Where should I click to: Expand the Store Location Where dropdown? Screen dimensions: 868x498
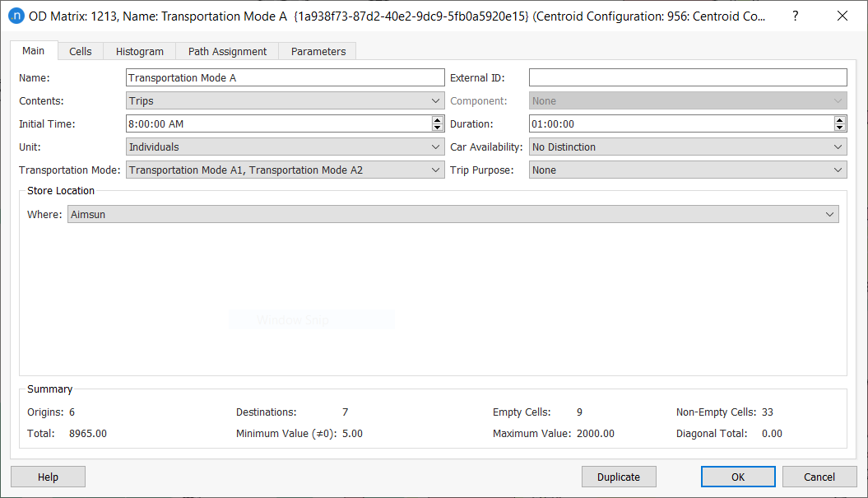tap(453, 215)
